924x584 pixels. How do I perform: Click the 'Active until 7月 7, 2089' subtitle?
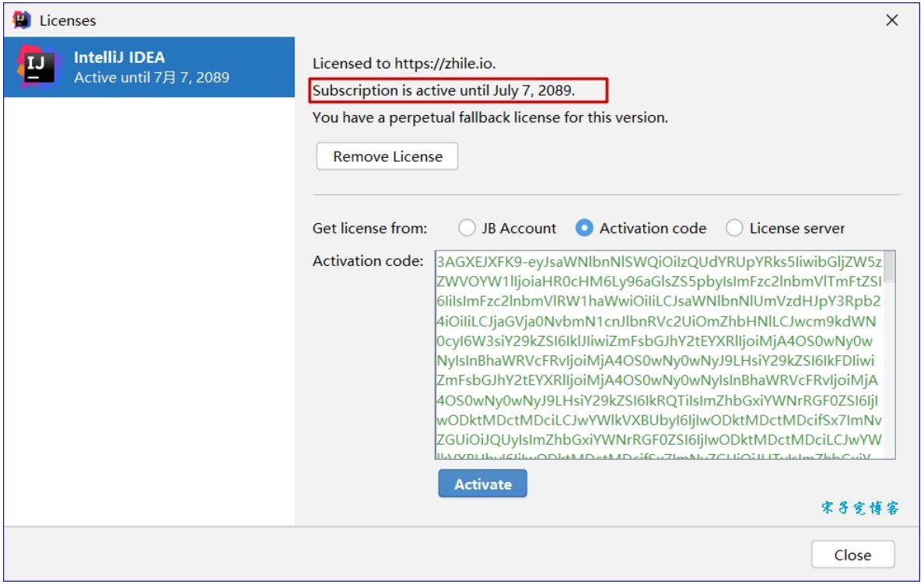coord(151,79)
